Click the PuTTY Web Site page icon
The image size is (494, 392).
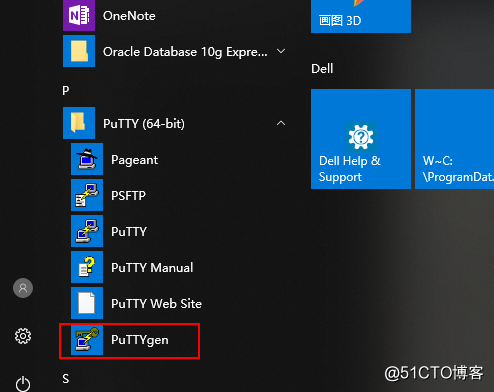[87, 303]
